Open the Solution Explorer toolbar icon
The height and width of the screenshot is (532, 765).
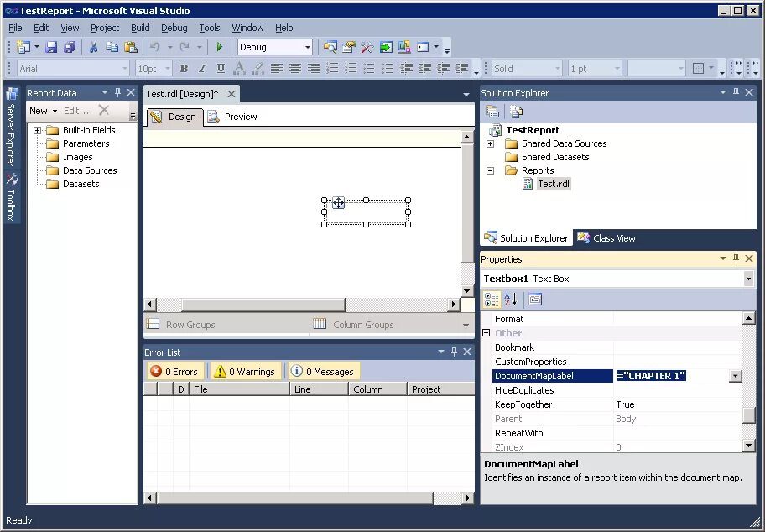330,47
